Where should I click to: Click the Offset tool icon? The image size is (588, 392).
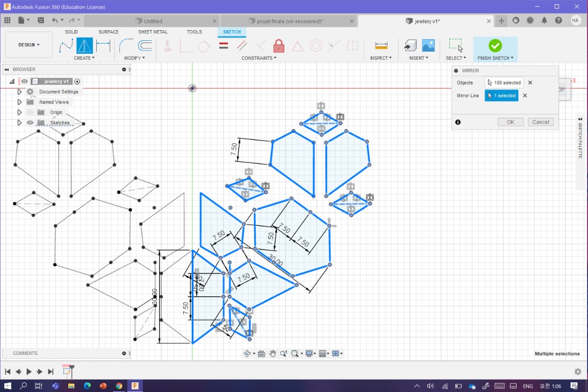(x=145, y=46)
